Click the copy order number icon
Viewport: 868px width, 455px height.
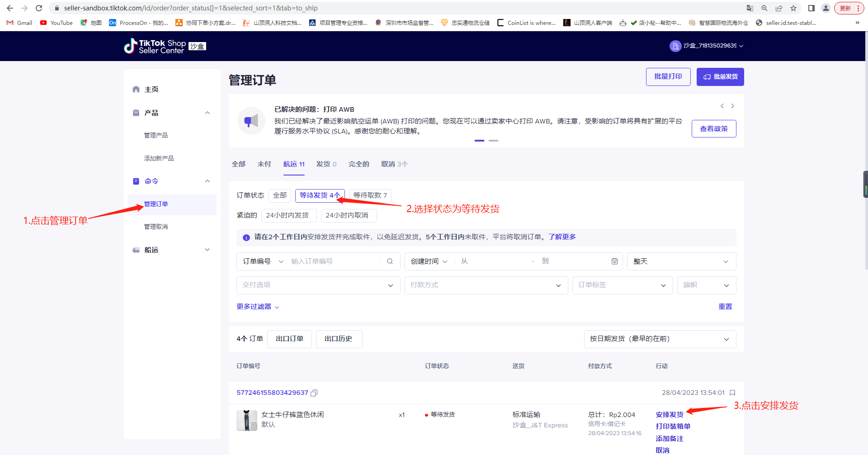point(314,393)
